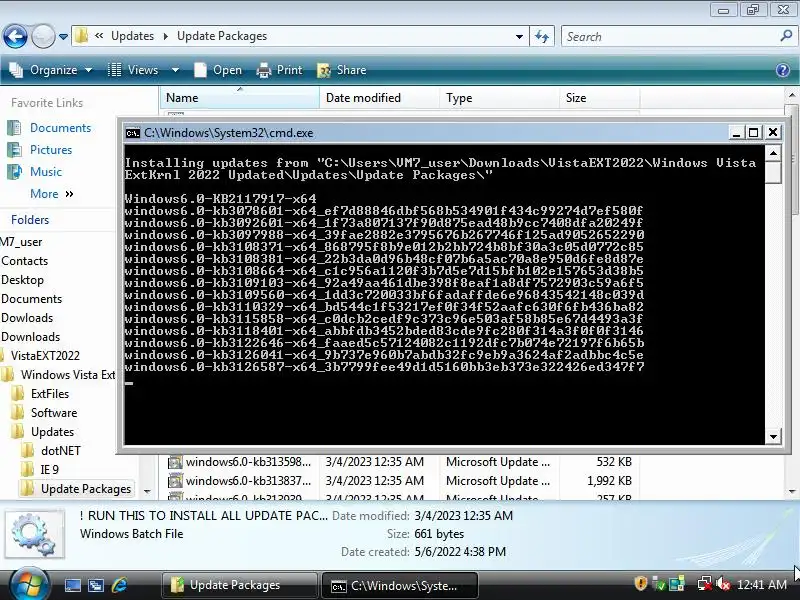Click the cmd.exe title bar icon
Screen dimensions: 800x600
tap(133, 133)
